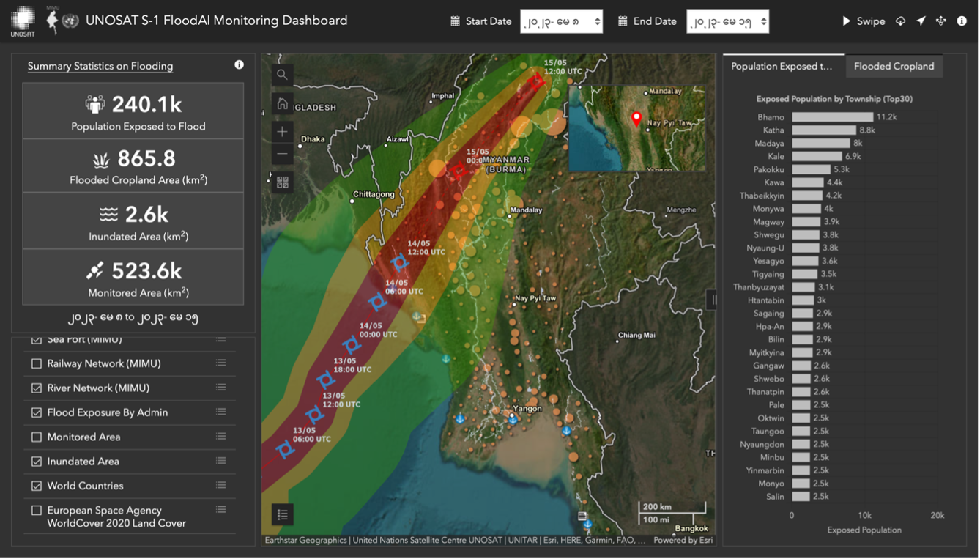Open options menu for Inundated Area layer

(x=220, y=462)
